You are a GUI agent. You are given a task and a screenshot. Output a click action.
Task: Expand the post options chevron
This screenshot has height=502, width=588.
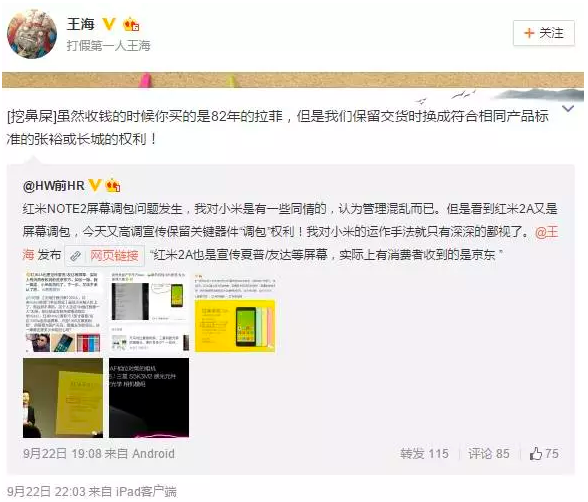(x=568, y=109)
